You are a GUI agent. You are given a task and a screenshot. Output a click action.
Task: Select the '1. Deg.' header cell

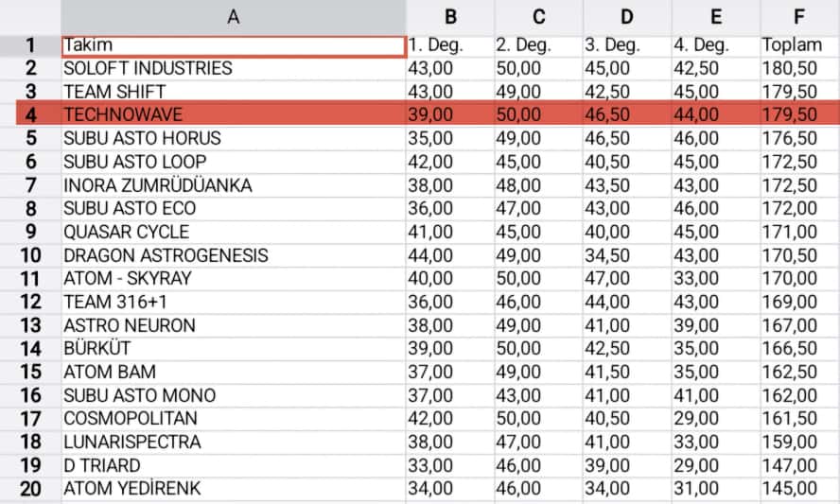[x=450, y=44]
